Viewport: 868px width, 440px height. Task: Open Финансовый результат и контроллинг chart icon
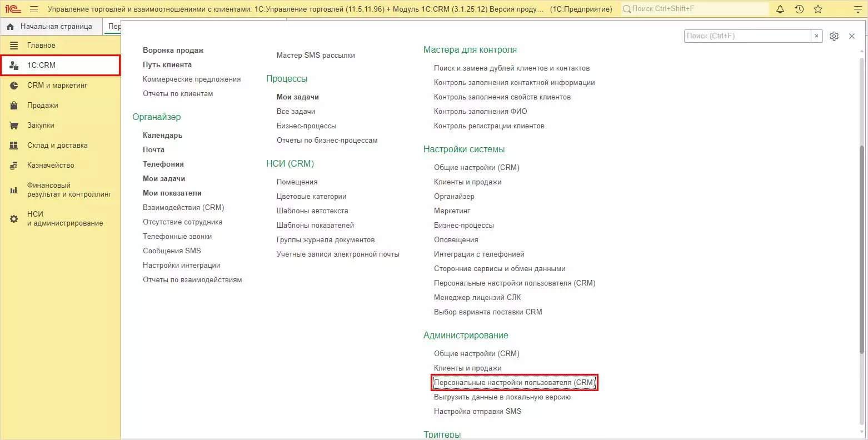point(14,190)
